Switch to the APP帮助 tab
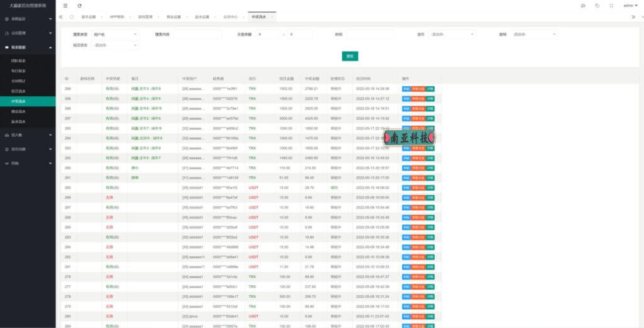The height and width of the screenshot is (328, 644). coord(116,17)
